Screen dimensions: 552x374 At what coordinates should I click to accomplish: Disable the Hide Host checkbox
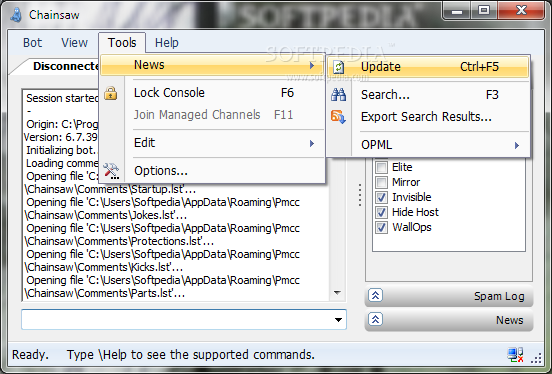(381, 212)
